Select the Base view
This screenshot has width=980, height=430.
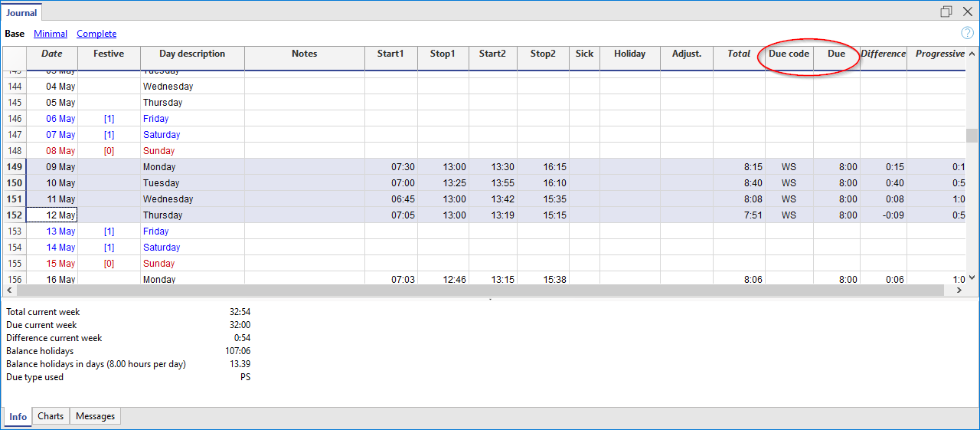(x=15, y=34)
